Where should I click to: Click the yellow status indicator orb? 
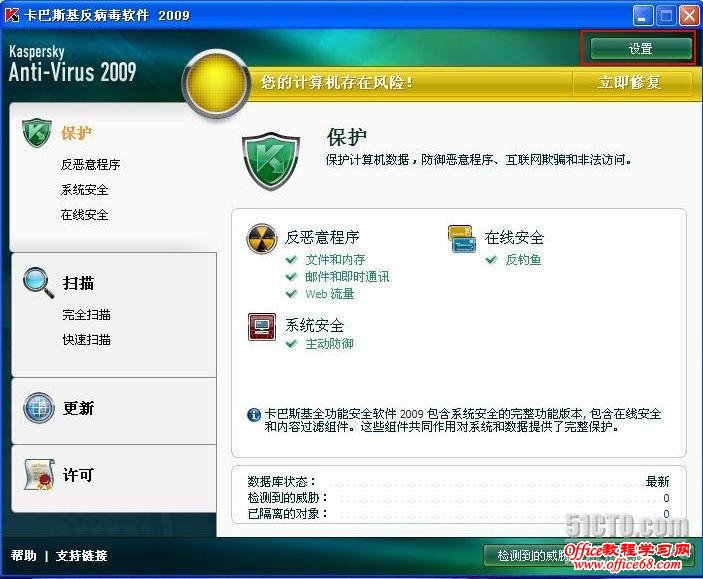pyautogui.click(x=216, y=83)
